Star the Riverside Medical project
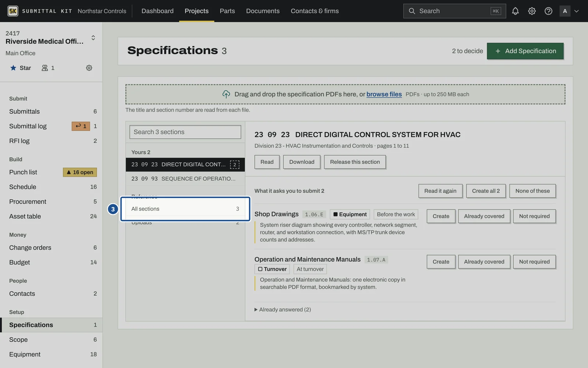This screenshot has height=368, width=588. (20, 68)
